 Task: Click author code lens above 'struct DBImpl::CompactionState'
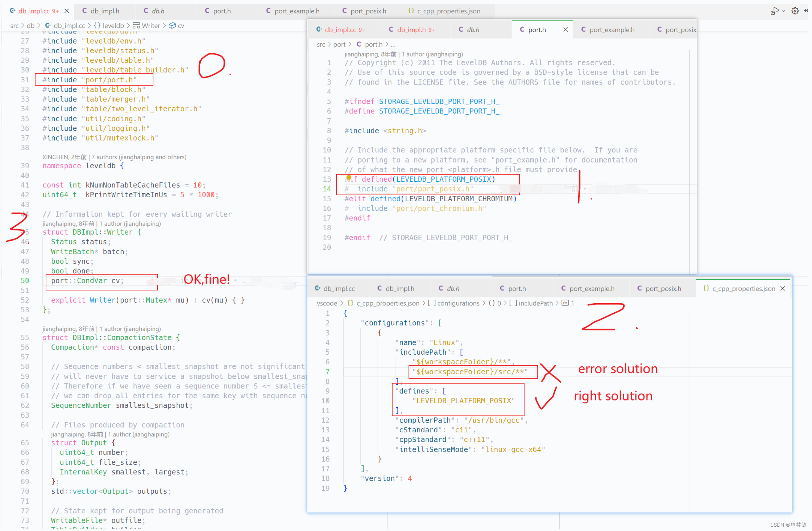pyautogui.click(x=101, y=329)
